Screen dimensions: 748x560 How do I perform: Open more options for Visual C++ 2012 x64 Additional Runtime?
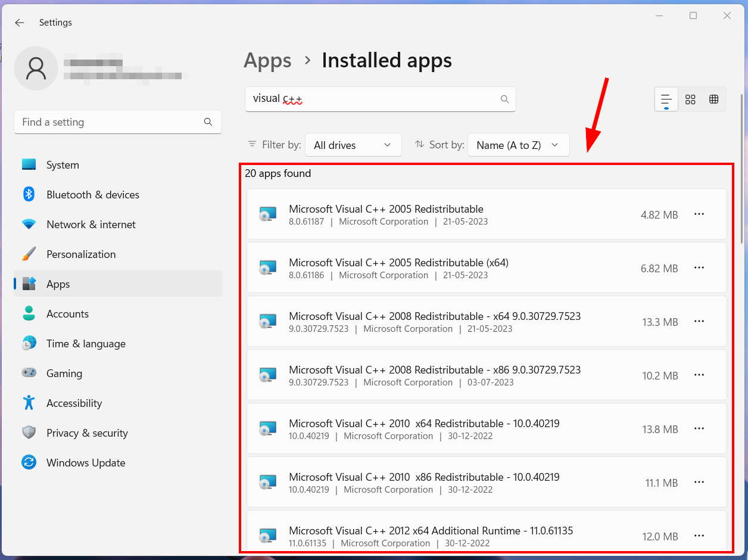point(699,536)
